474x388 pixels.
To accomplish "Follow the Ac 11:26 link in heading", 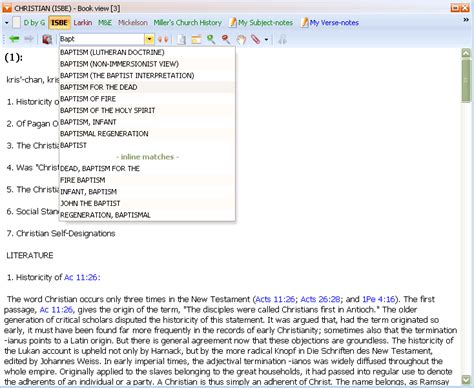I will point(82,277).
